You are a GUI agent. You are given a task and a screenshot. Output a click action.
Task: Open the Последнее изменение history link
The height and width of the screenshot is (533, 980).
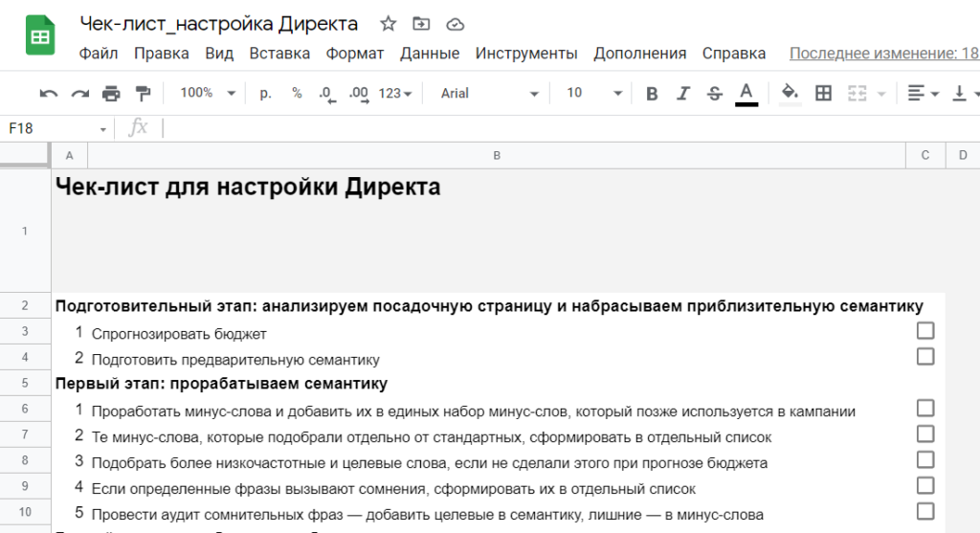click(x=884, y=54)
